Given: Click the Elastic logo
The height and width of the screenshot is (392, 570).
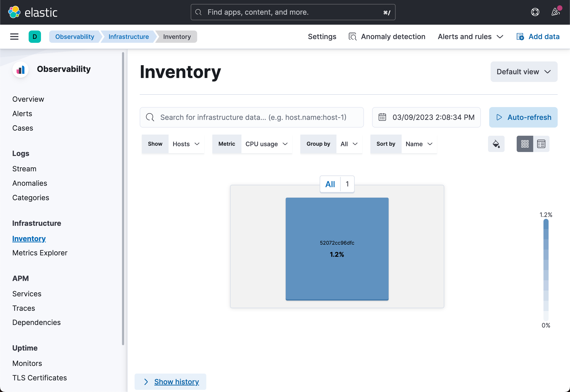Looking at the screenshot, I should pyautogui.click(x=33, y=12).
